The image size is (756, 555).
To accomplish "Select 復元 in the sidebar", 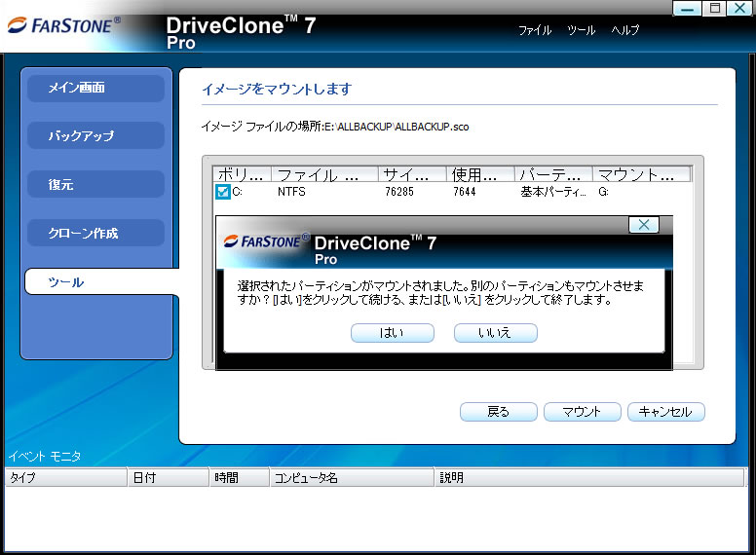I will pos(95,185).
